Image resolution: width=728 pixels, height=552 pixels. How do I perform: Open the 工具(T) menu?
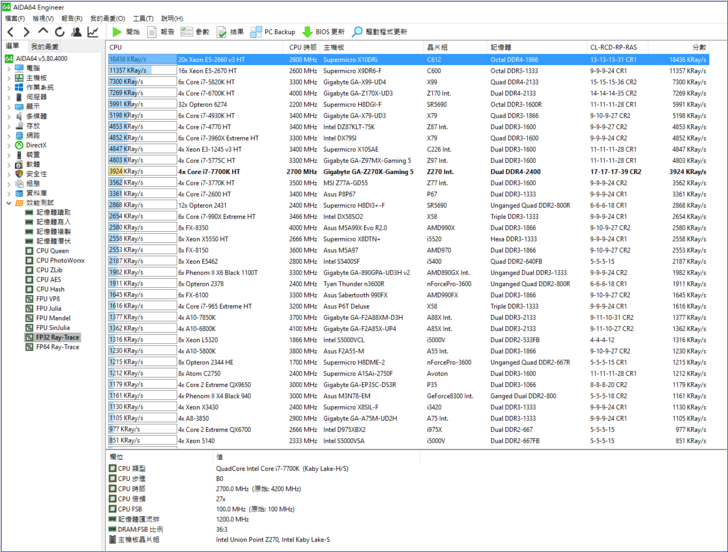(143, 18)
